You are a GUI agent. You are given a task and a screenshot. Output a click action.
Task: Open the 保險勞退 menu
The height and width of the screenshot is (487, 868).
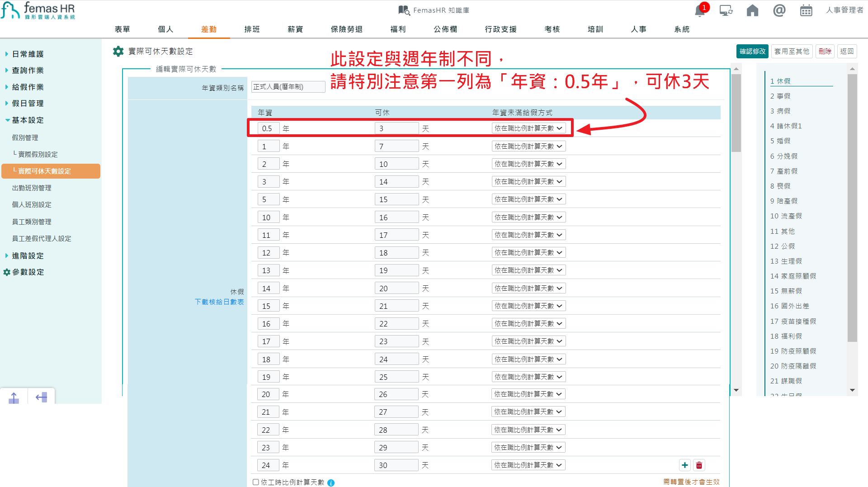[346, 29]
